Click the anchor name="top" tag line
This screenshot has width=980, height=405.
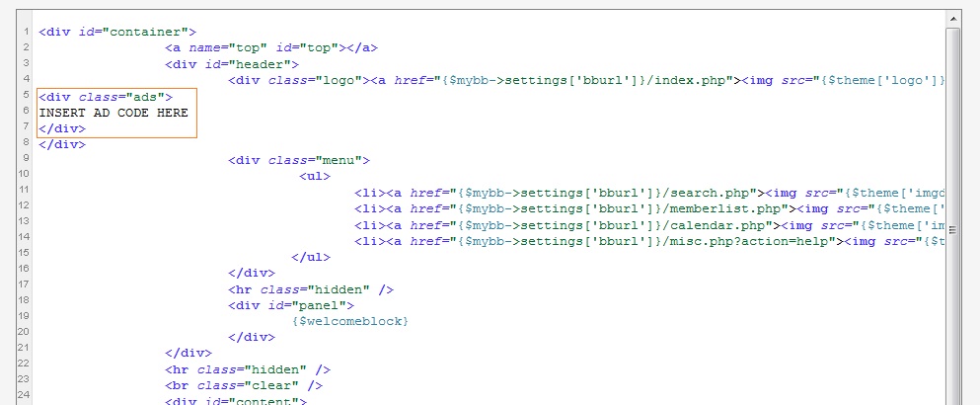pyautogui.click(x=271, y=47)
